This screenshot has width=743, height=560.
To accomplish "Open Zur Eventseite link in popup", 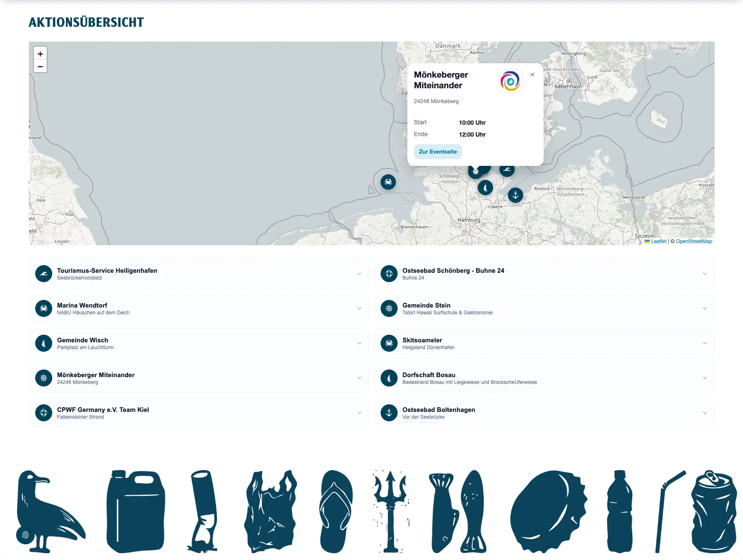I will [438, 151].
